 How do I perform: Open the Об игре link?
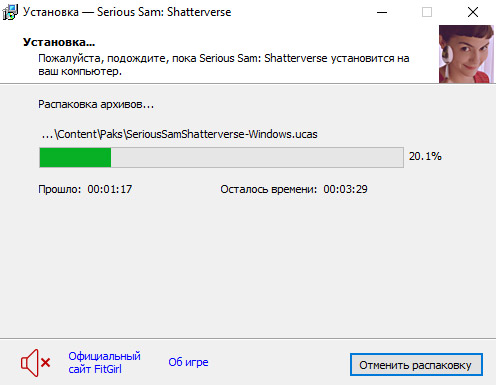click(188, 362)
